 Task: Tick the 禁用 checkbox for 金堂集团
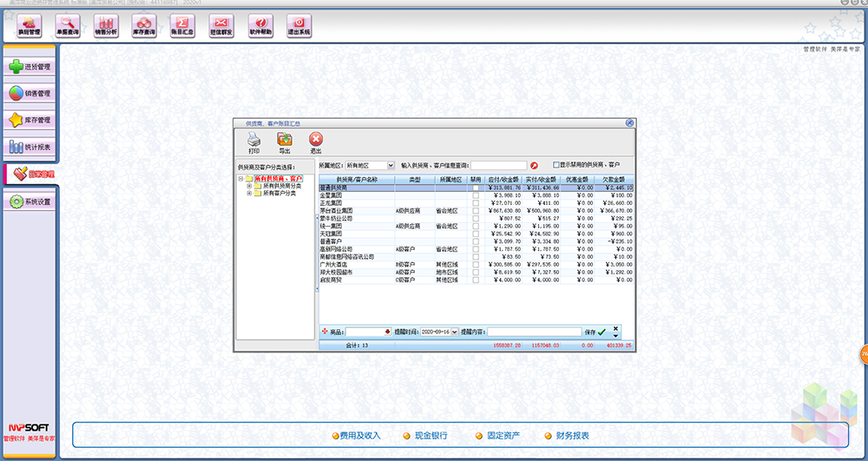pos(476,195)
